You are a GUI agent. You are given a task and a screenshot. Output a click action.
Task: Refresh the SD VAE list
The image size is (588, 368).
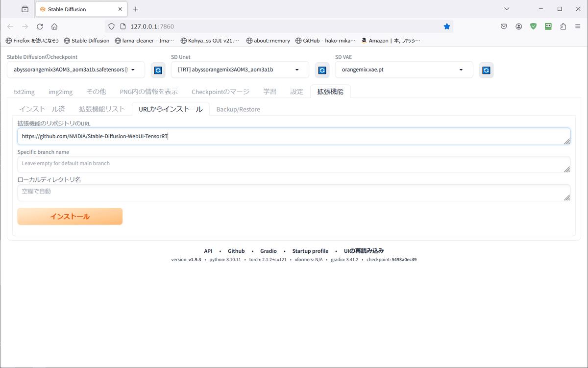click(x=486, y=70)
